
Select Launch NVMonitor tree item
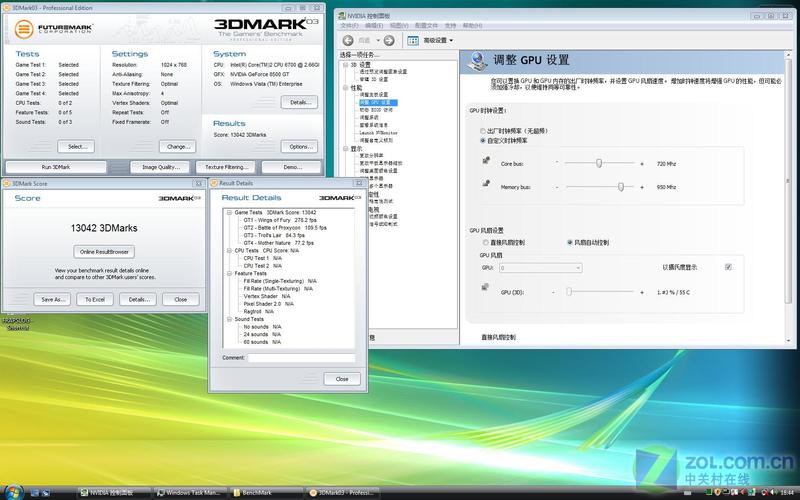(x=378, y=133)
